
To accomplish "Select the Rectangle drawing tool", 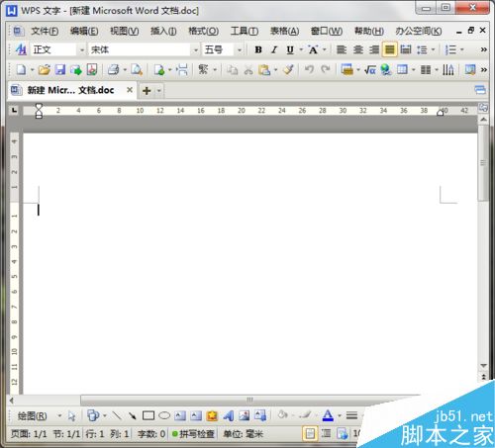I will point(148,415).
